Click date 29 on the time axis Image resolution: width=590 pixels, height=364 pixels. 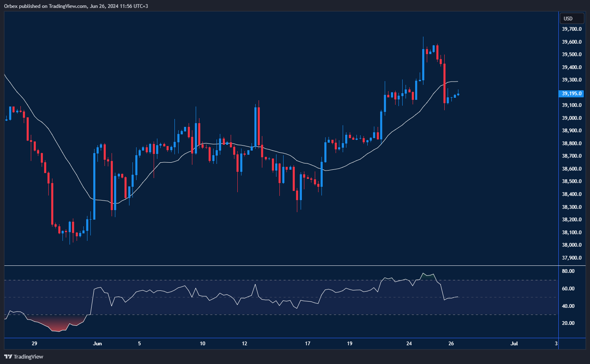point(34,344)
